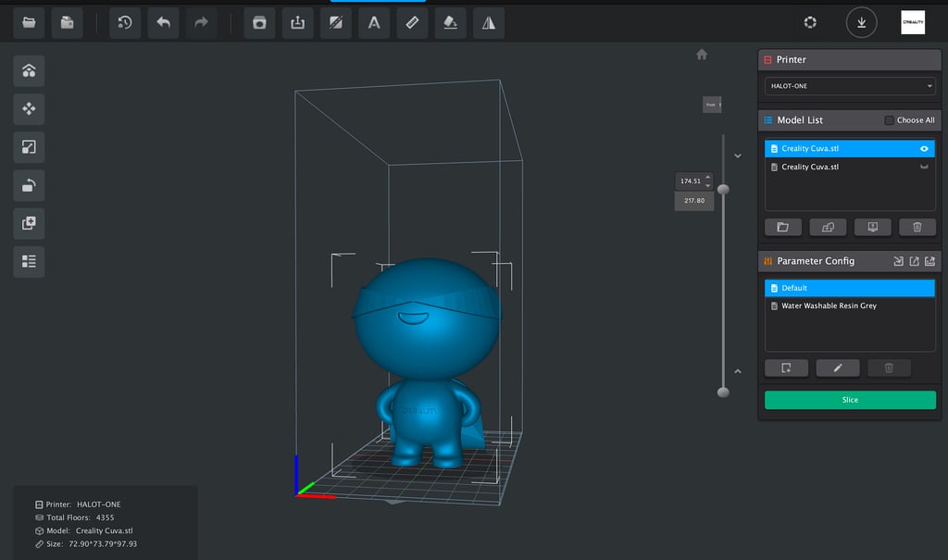This screenshot has width=948, height=560.
Task: Select the Default parameter profile
Action: [850, 288]
